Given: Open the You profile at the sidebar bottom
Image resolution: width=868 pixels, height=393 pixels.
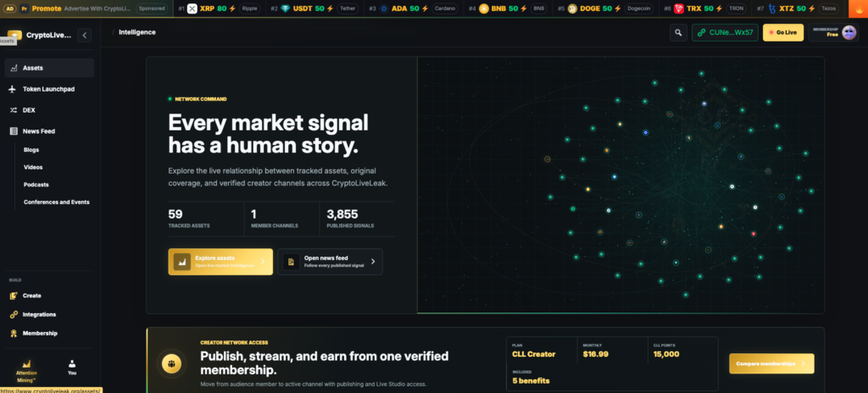Looking at the screenshot, I should 72,368.
